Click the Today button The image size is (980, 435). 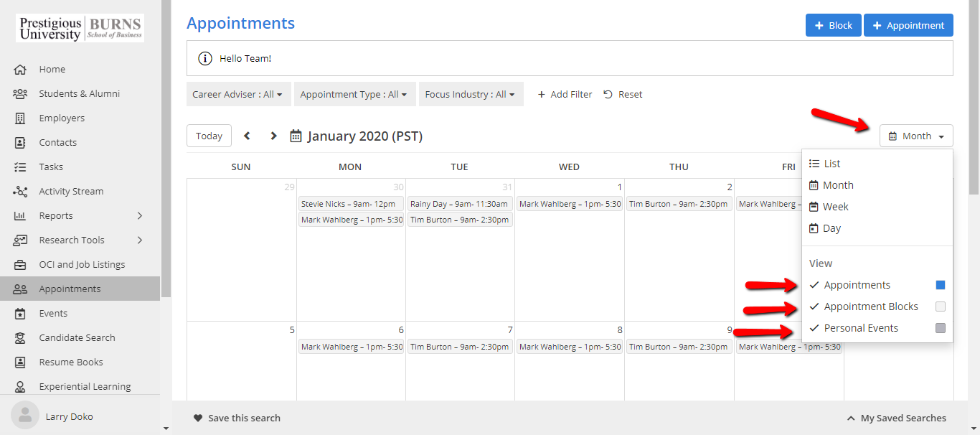coord(209,136)
